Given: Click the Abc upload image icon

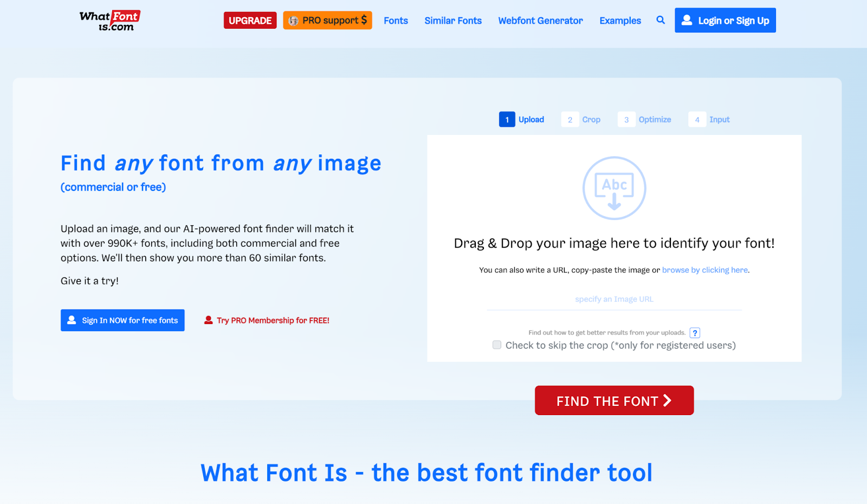Looking at the screenshot, I should click(x=614, y=188).
